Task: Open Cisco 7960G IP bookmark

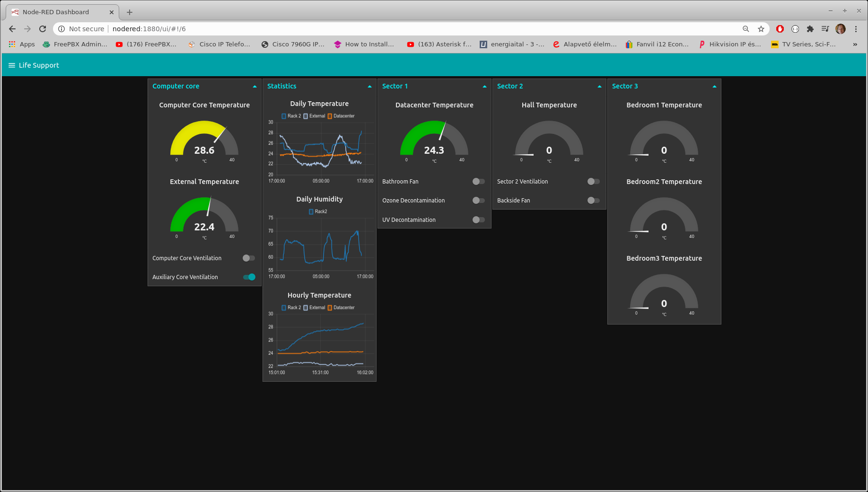Action: tap(293, 44)
